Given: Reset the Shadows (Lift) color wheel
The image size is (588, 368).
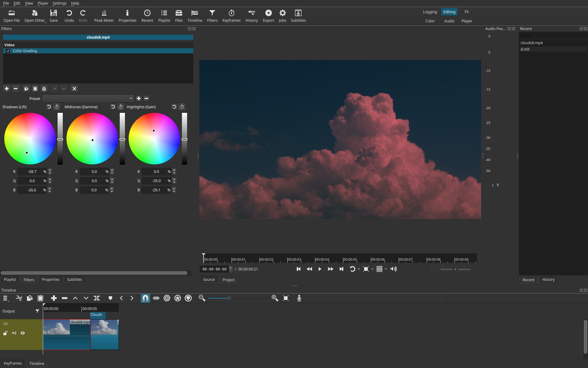Looking at the screenshot, I should [x=49, y=107].
